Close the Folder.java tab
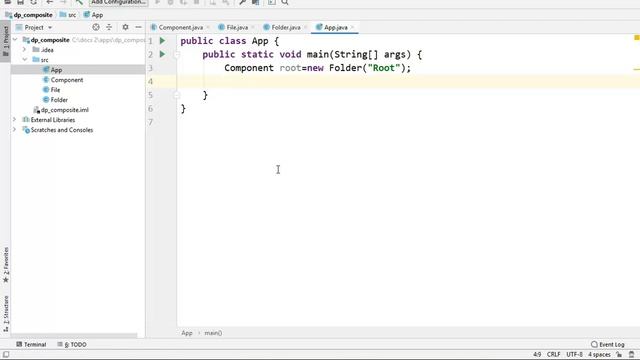 305,27
